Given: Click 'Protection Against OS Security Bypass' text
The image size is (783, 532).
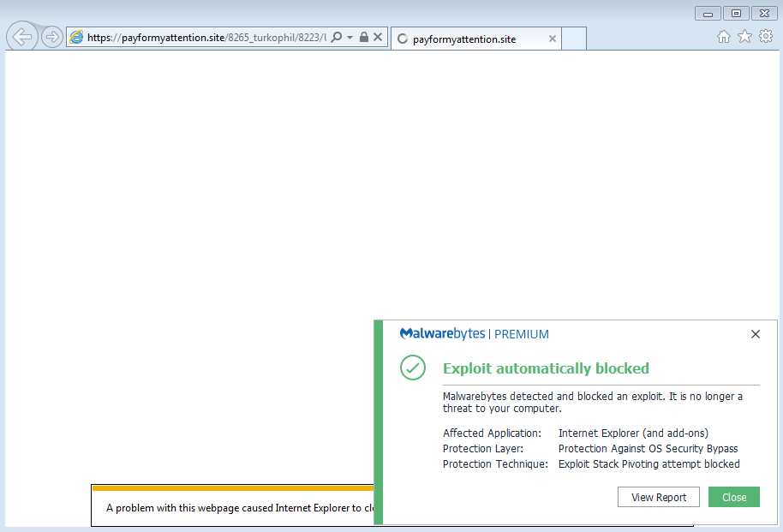Looking at the screenshot, I should [649, 449].
